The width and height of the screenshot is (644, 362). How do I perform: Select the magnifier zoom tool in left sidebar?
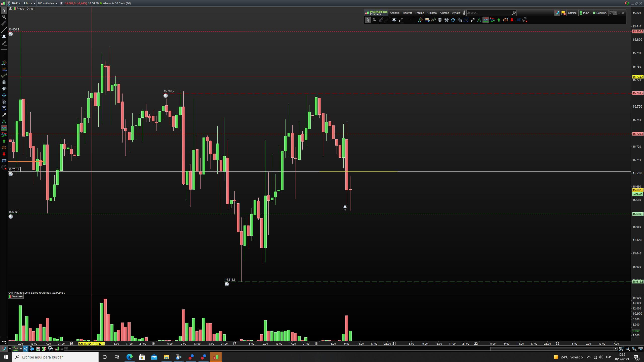(4, 17)
